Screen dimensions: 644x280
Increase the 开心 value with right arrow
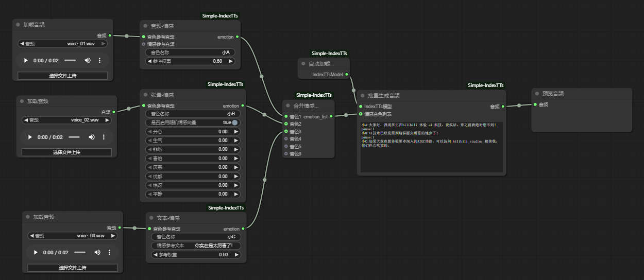(x=236, y=132)
